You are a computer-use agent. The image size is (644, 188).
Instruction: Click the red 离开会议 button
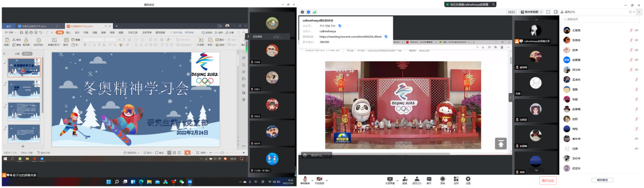pyautogui.click(x=547, y=180)
